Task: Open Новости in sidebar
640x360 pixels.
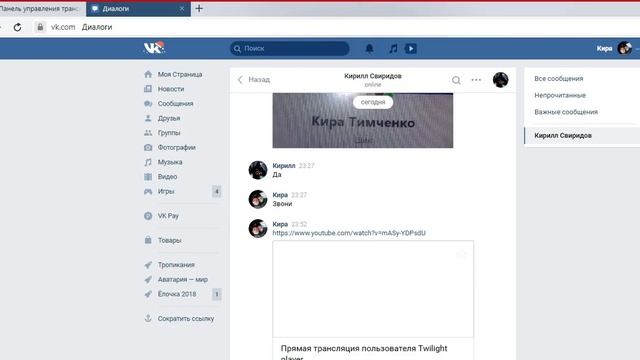Action: [x=171, y=89]
